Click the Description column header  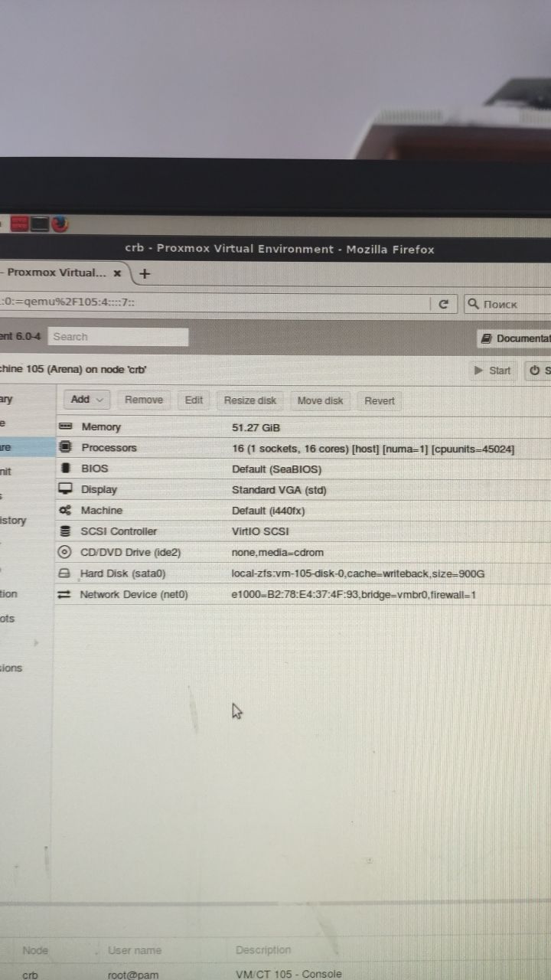[263, 950]
